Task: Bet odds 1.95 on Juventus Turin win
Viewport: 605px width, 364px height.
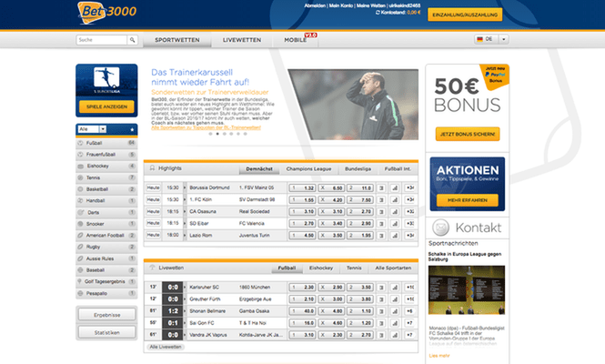Action: (360, 236)
